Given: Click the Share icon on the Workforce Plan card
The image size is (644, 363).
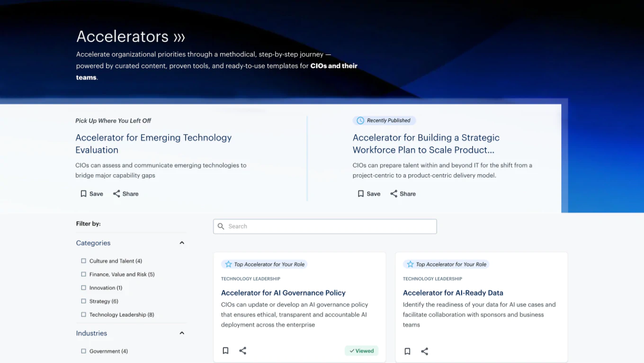Looking at the screenshot, I should [x=394, y=193].
